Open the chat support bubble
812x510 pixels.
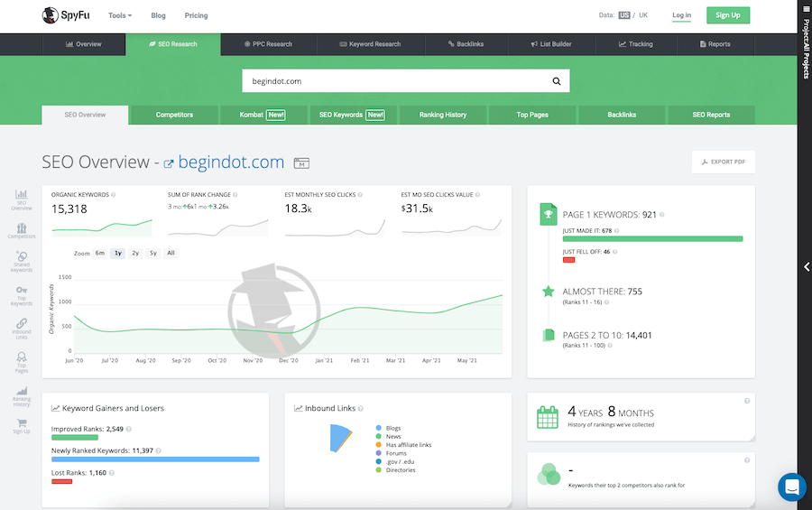[x=792, y=487]
